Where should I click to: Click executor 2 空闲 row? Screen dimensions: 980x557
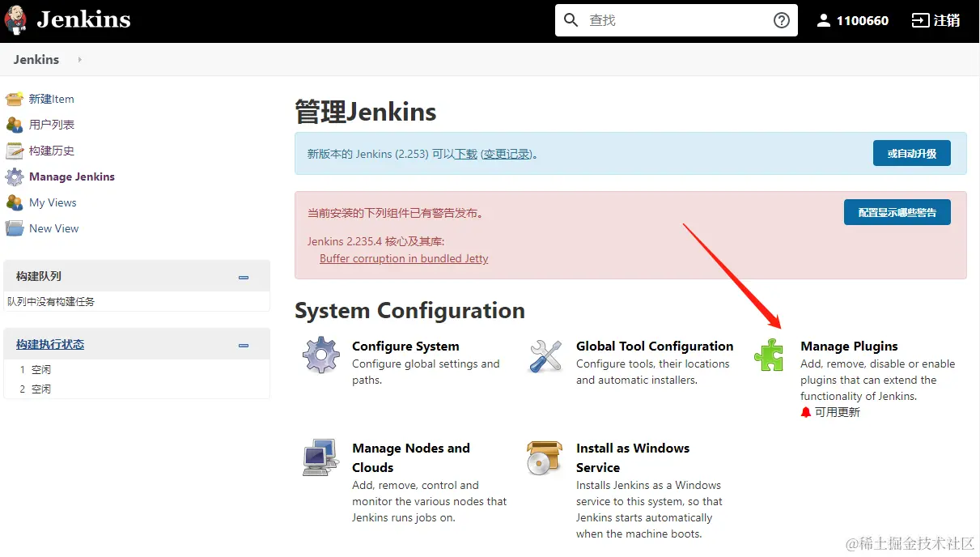(x=136, y=389)
